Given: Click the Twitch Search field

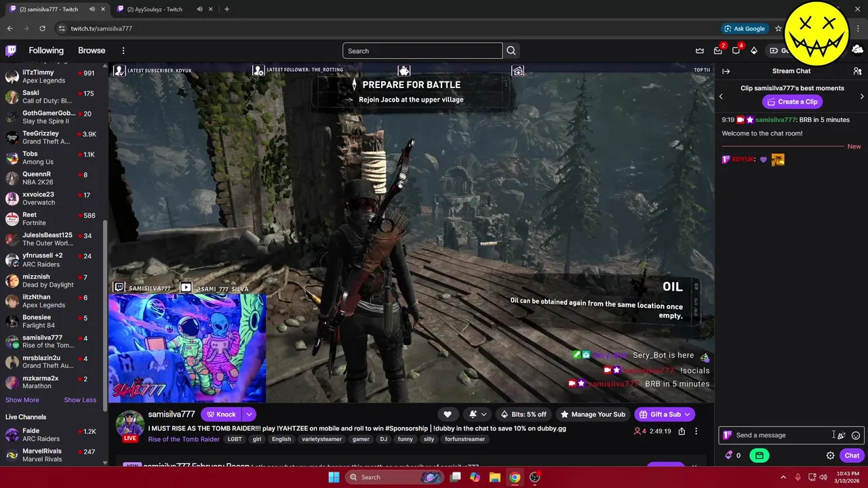Looking at the screenshot, I should point(422,51).
